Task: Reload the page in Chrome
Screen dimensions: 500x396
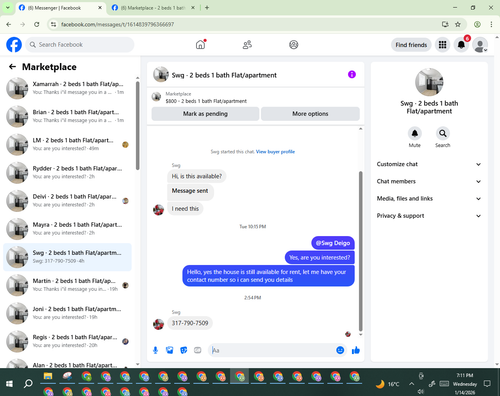Action: (37, 24)
